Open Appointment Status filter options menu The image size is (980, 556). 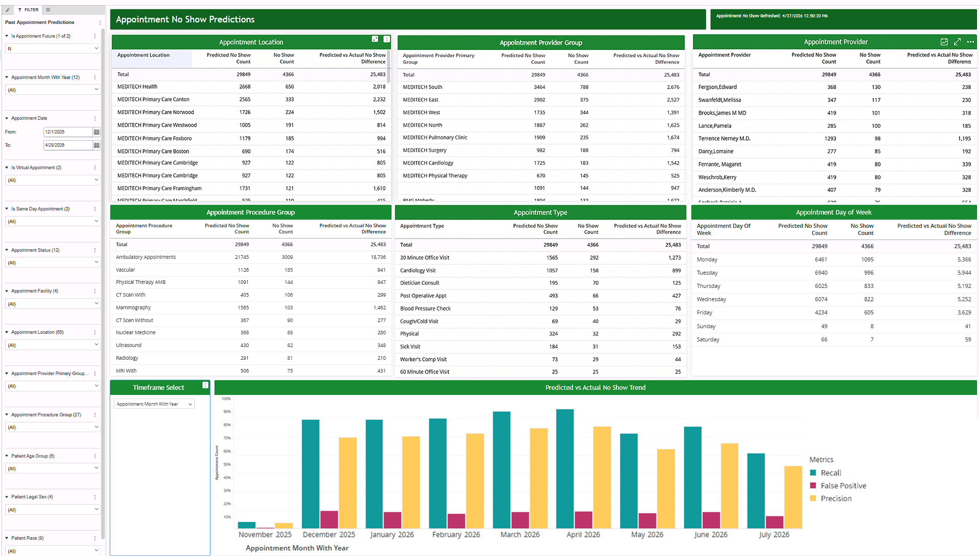coord(95,250)
